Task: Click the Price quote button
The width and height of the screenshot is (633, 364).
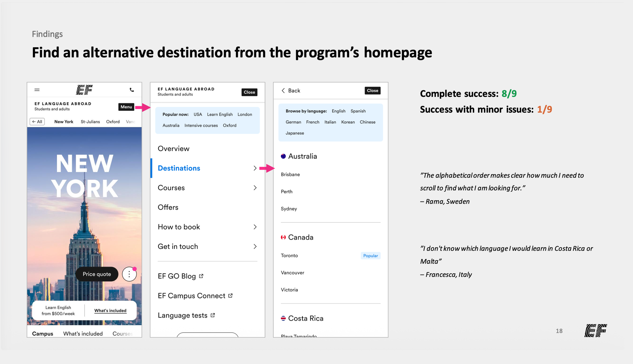Action: (97, 274)
